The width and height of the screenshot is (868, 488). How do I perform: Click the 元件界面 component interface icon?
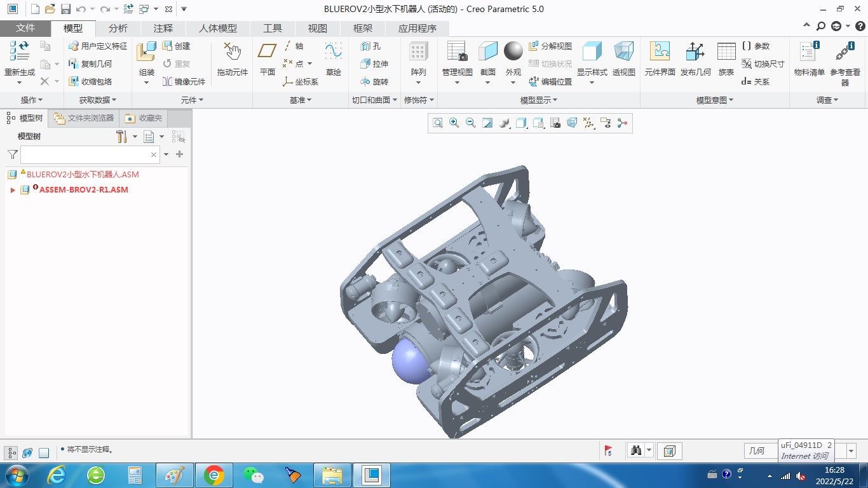click(x=660, y=53)
